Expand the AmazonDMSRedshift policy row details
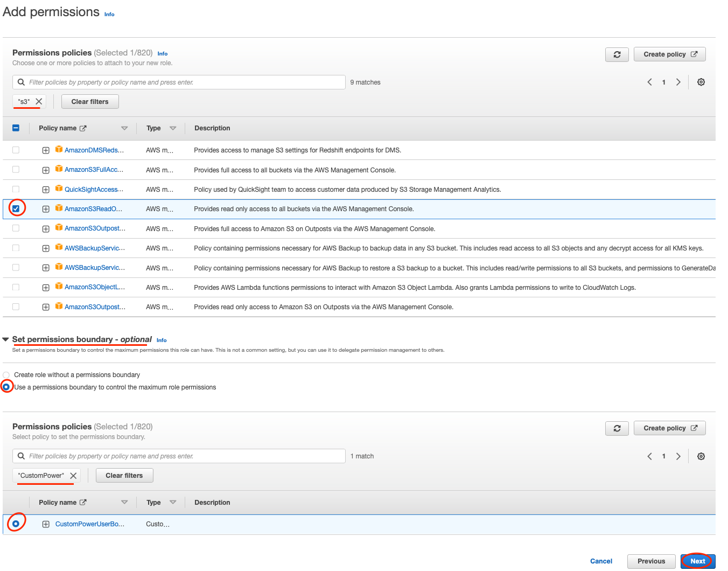 point(46,150)
